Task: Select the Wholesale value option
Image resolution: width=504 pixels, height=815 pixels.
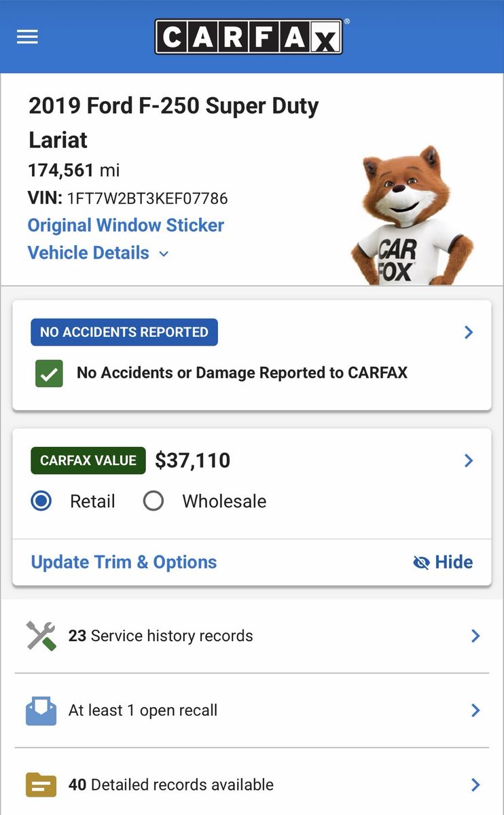Action: 154,501
